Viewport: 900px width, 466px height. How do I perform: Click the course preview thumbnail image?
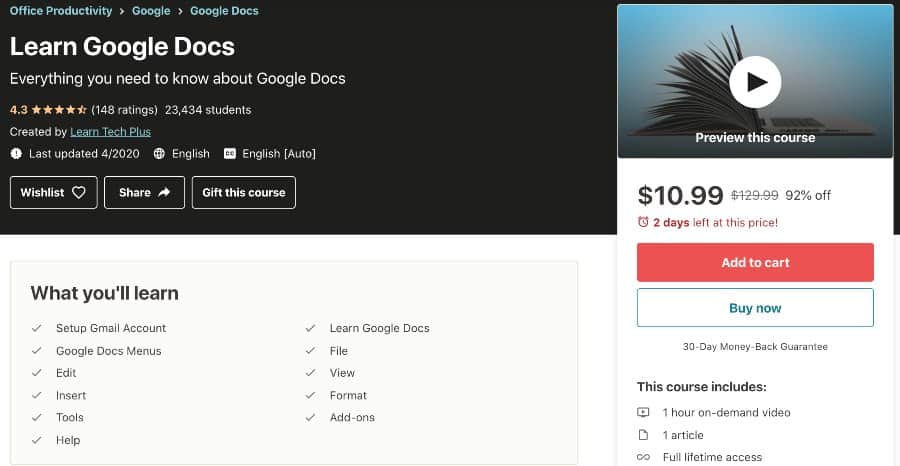click(x=755, y=81)
